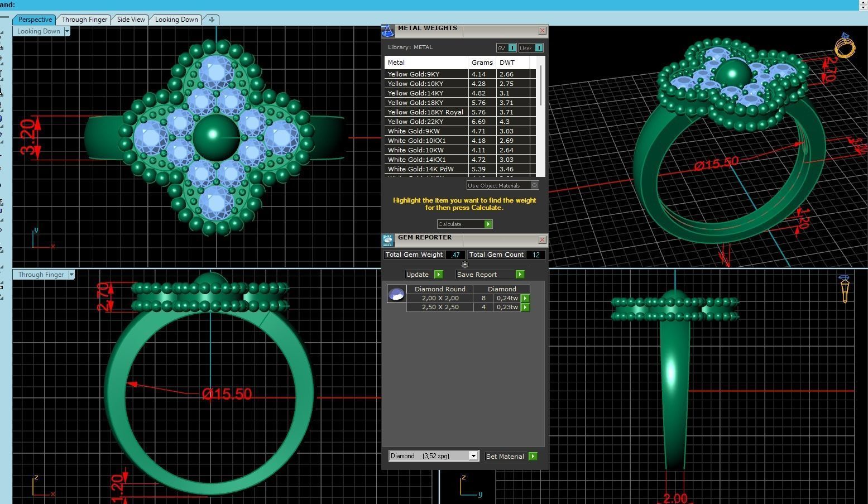
Task: Click the Update green arrow button
Action: click(439, 275)
